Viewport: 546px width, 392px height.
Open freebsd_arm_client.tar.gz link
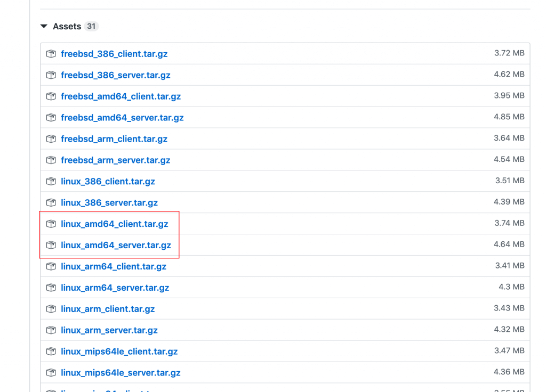pyautogui.click(x=114, y=139)
